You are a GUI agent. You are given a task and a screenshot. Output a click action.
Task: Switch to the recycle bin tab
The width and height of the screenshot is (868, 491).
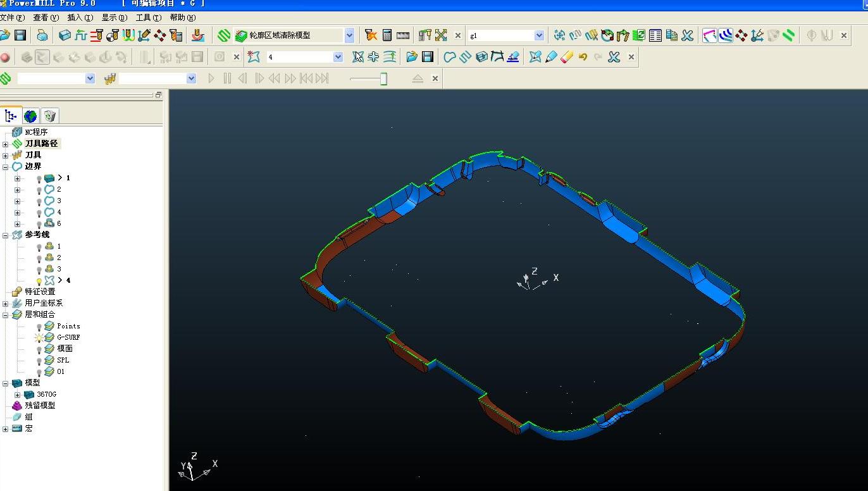[50, 116]
